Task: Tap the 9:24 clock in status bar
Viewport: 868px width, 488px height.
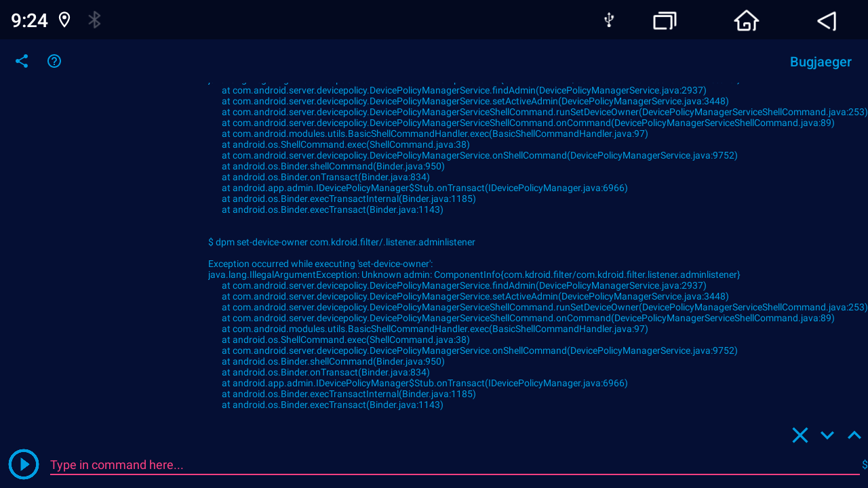Action: click(28, 20)
